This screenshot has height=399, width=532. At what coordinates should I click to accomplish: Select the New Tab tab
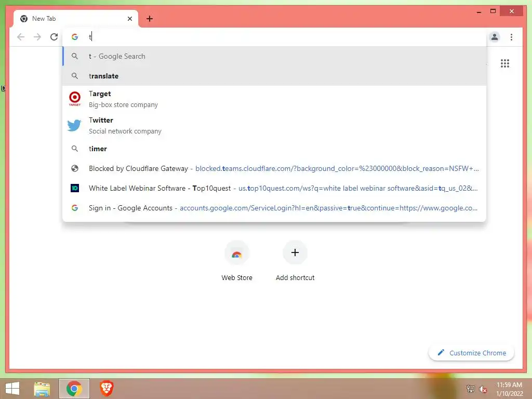tap(75, 19)
